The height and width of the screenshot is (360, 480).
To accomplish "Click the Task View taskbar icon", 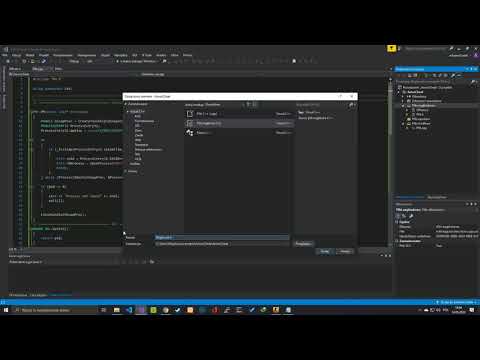I will click(104, 310).
